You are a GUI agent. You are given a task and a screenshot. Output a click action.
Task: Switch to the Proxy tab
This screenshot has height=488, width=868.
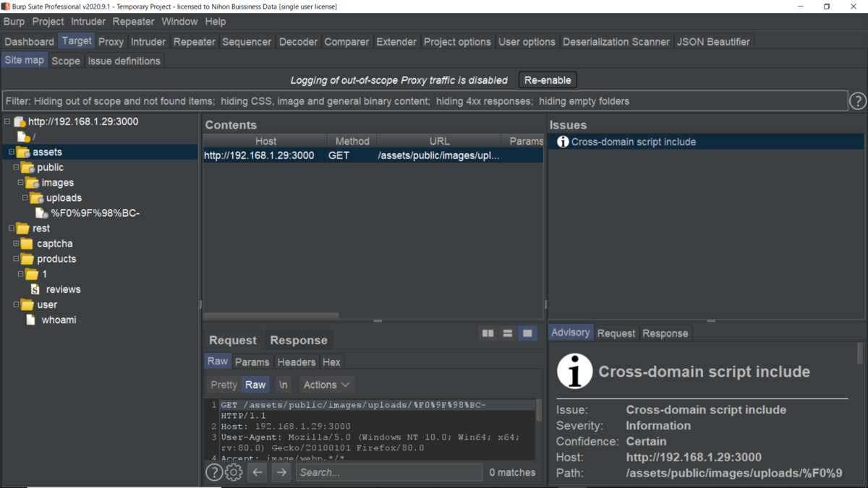click(x=111, y=41)
